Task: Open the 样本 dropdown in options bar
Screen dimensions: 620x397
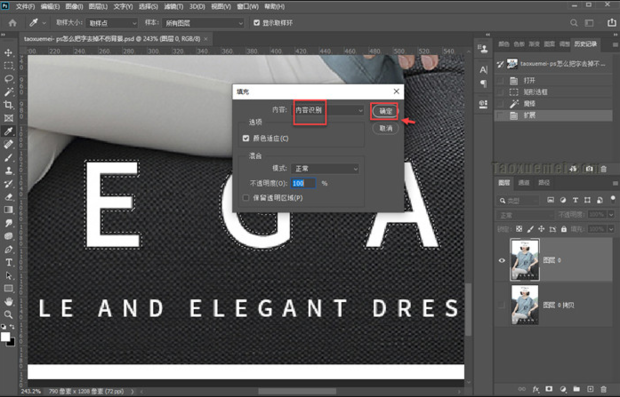Action: coord(203,23)
